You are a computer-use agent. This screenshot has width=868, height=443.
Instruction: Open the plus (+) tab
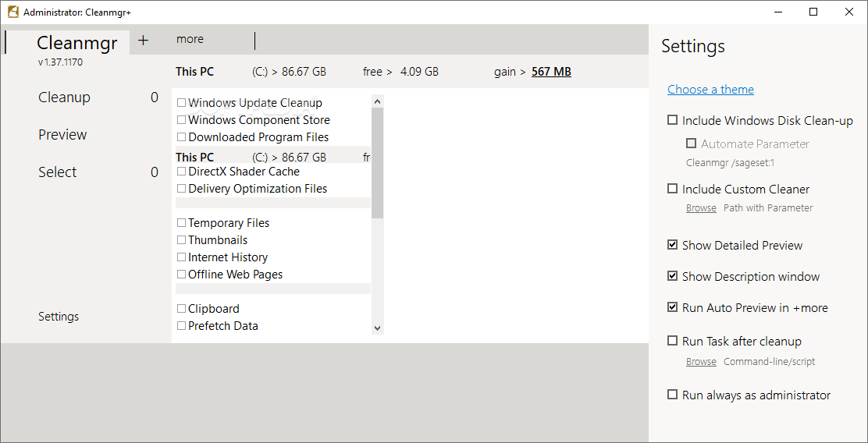pos(144,40)
